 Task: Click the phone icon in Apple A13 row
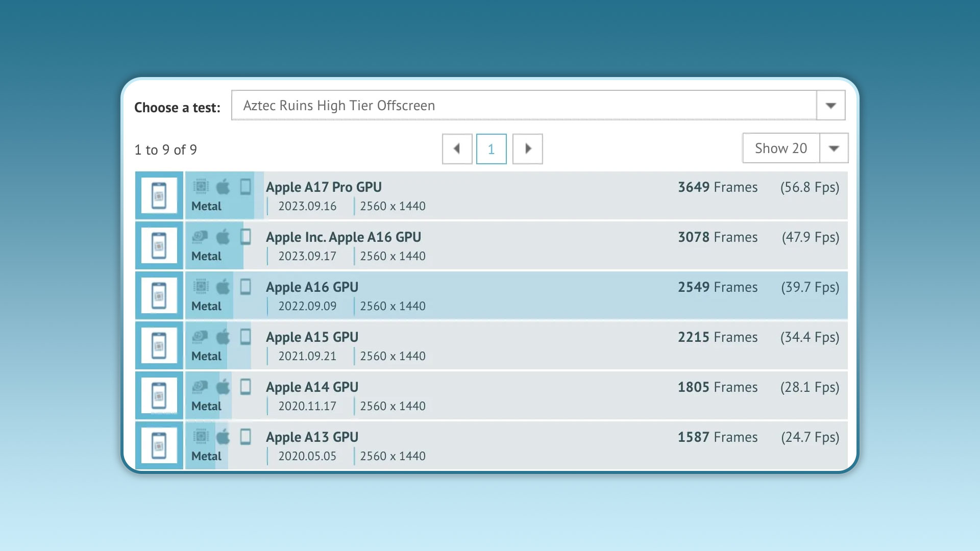click(x=246, y=437)
